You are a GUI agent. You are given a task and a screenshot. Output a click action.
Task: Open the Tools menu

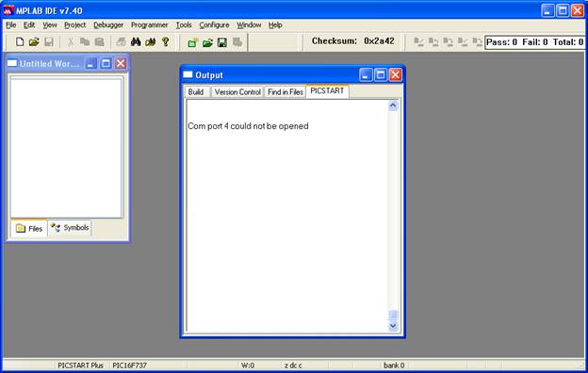[184, 24]
